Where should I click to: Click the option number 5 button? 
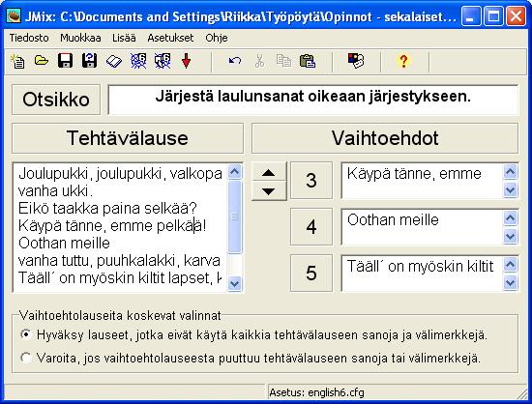click(x=311, y=273)
